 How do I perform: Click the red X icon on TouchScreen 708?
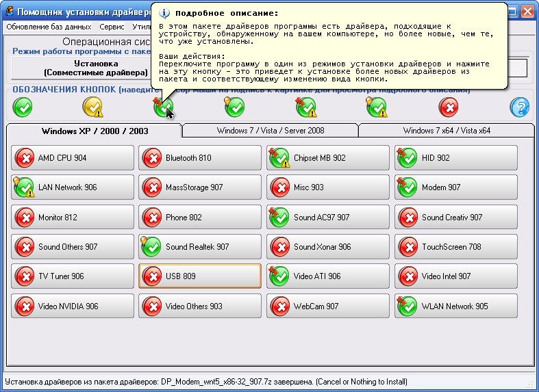tap(408, 247)
